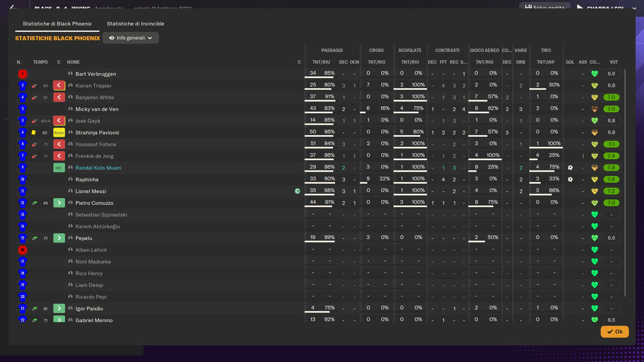The height and width of the screenshot is (362, 644).
Task: Sort table by NOME column header
Action: click(73, 62)
